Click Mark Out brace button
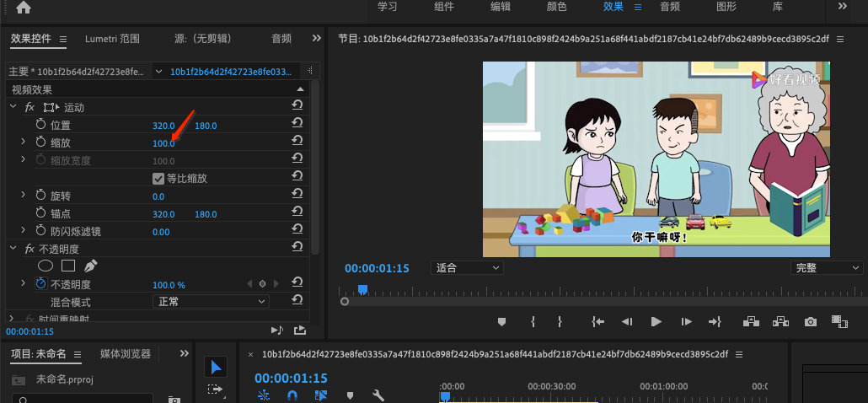The width and height of the screenshot is (868, 403). 560,321
